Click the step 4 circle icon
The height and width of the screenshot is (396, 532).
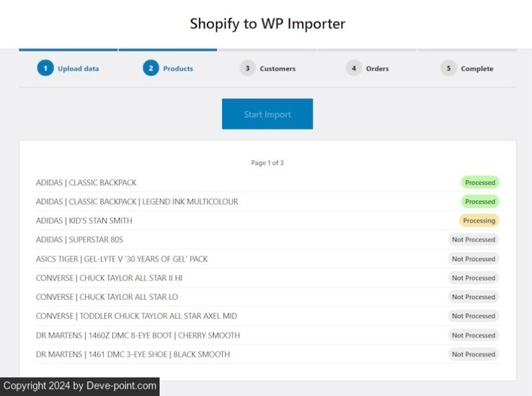click(354, 68)
